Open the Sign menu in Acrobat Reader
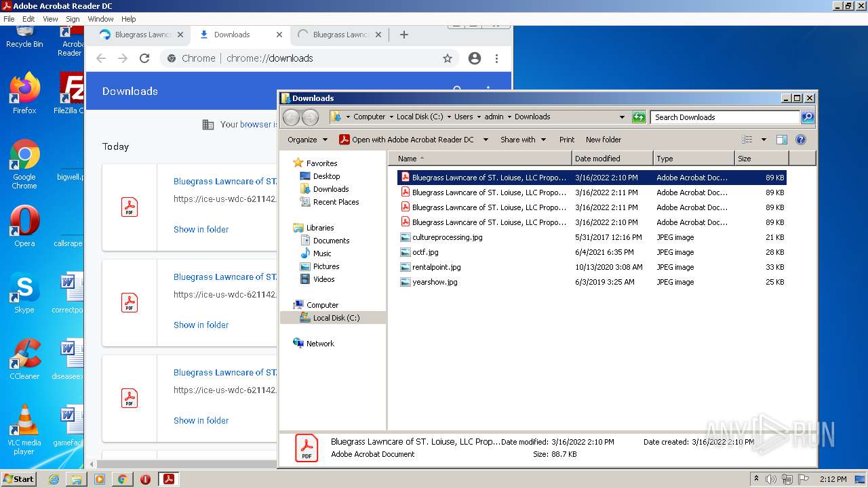Viewport: 868px width, 488px height. pos(73,19)
